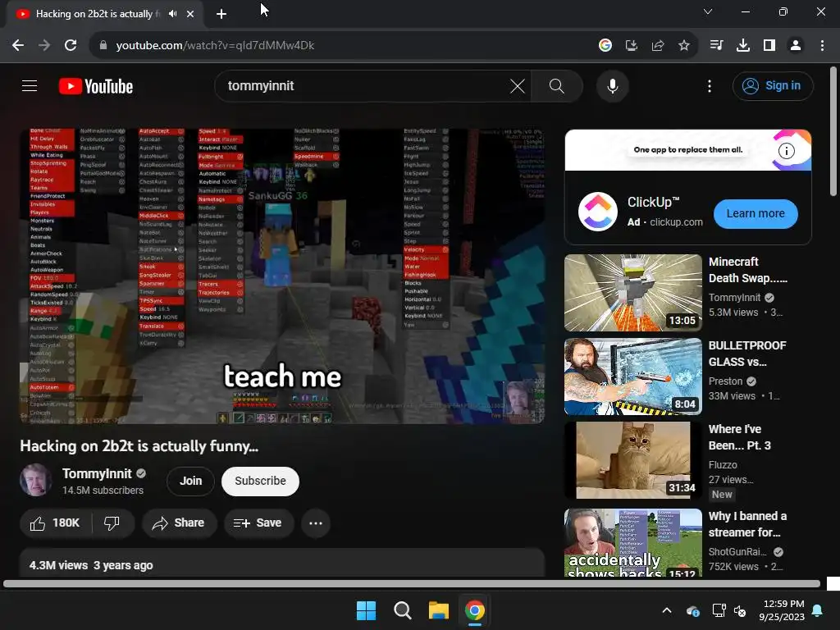
Task: Click Chrome icon in taskbar
Action: pyautogui.click(x=475, y=610)
